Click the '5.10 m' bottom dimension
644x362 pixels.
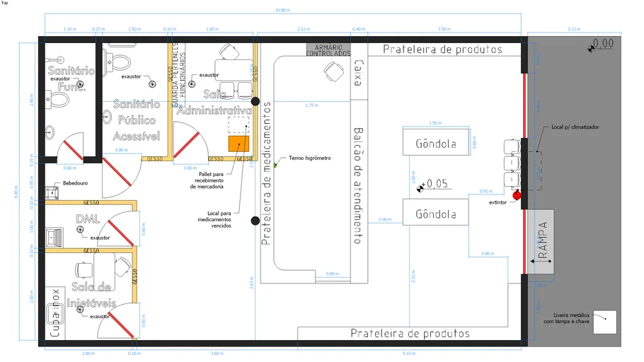pos(408,354)
